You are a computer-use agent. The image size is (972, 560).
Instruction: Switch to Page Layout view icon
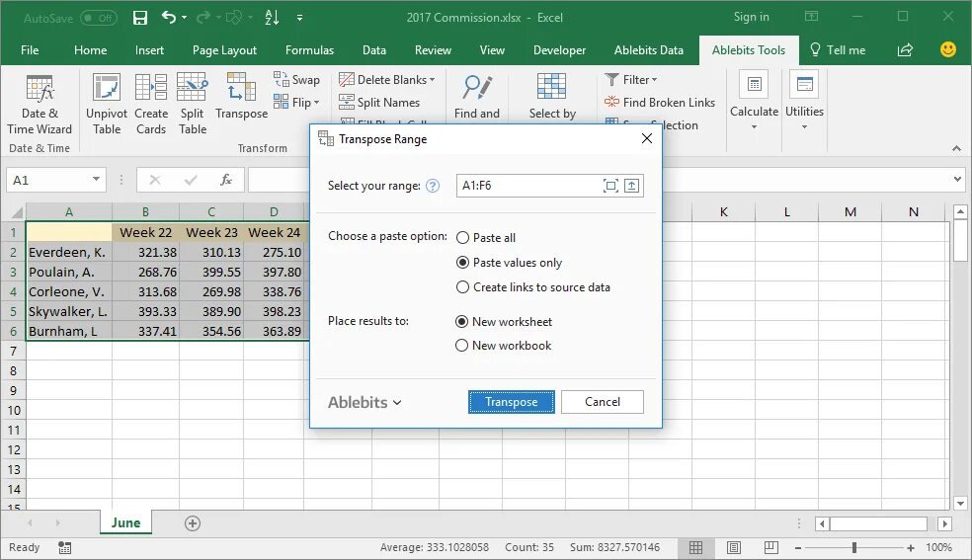[x=734, y=547]
